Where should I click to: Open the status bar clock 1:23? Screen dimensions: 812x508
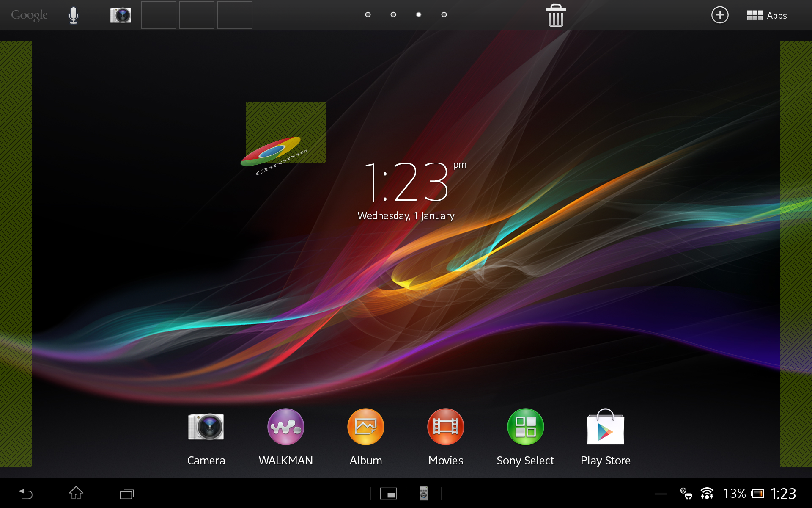click(783, 494)
